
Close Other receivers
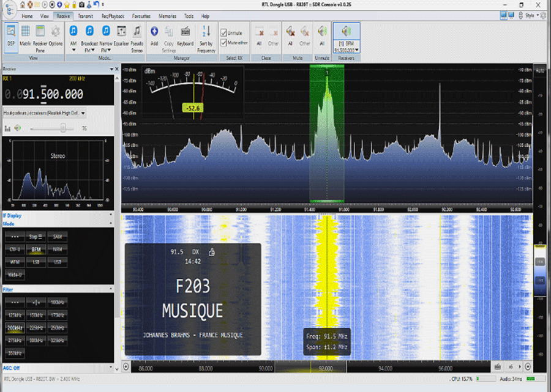tap(273, 35)
